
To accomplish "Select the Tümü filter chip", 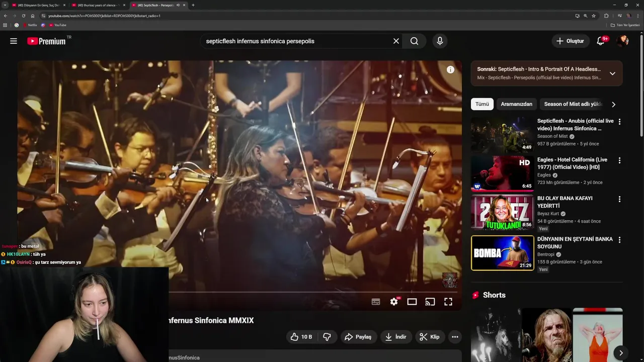I will point(482,104).
